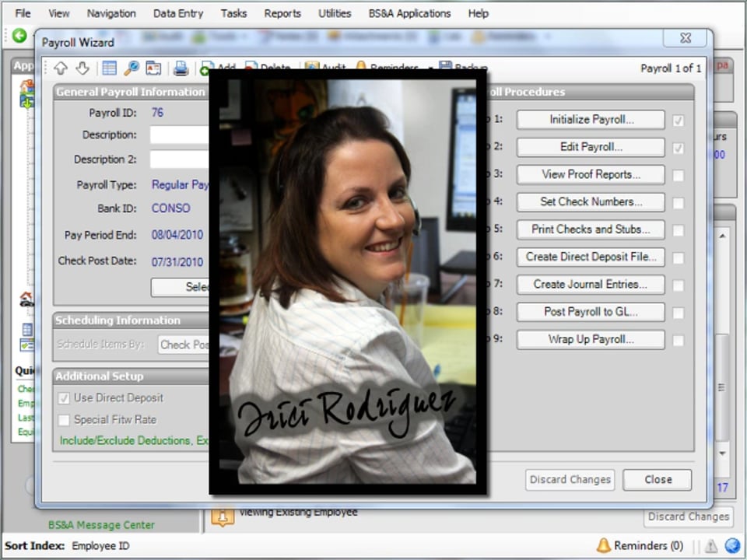The height and width of the screenshot is (560, 747).
Task: Close the Payroll Wizard with X
Action: coord(685,38)
